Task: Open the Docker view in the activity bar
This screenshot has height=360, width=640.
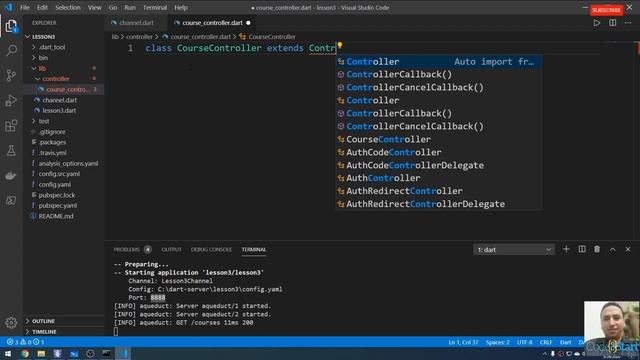Action: click(x=11, y=176)
